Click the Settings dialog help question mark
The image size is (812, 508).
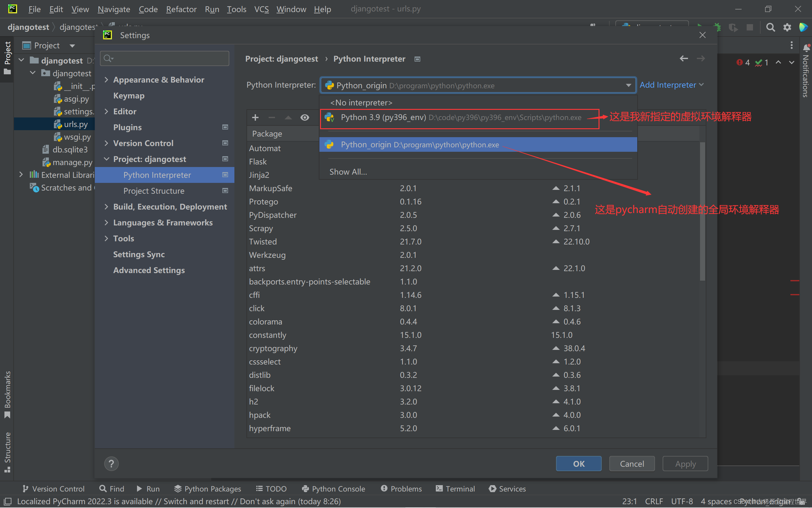coord(111,464)
